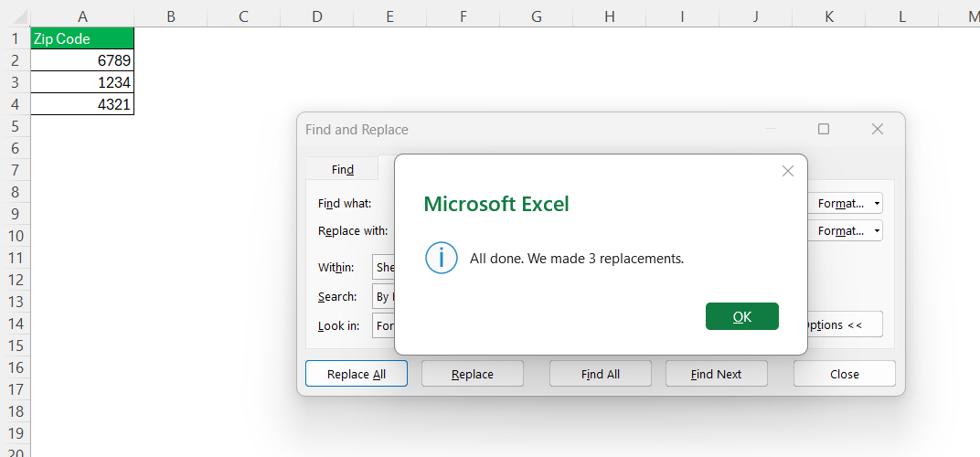The height and width of the screenshot is (457, 980).
Task: Select the Zip Code header cell
Action: coord(82,38)
